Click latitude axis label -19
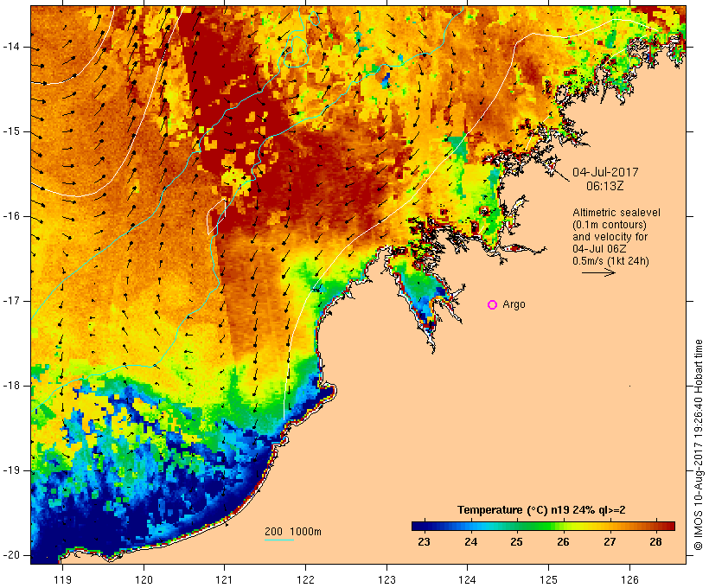The width and height of the screenshot is (709, 588). (x=11, y=470)
